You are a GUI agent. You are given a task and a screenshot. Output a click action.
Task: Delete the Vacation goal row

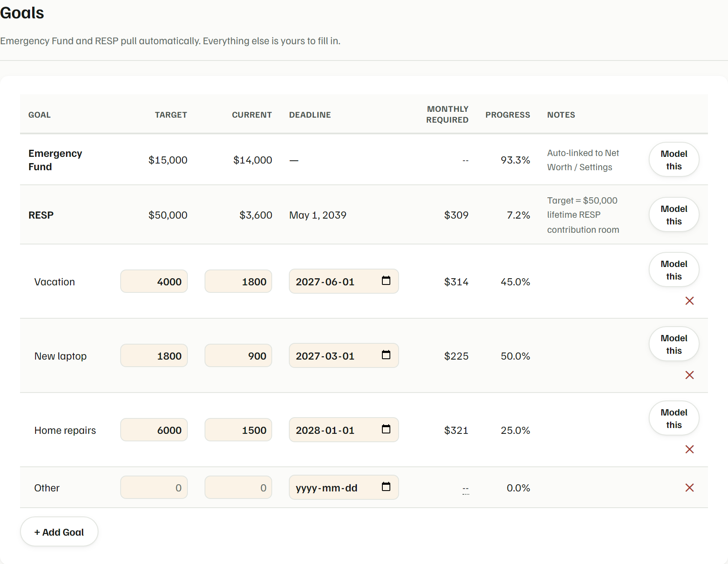click(690, 301)
